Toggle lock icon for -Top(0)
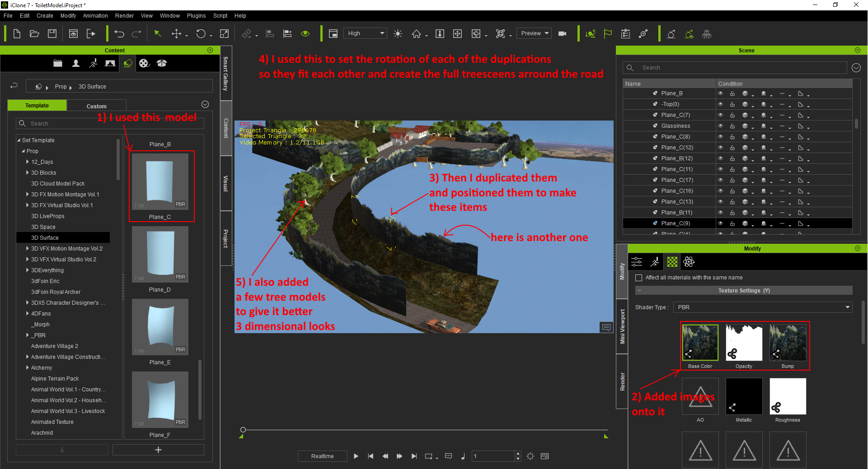The image size is (868, 469). tap(732, 104)
